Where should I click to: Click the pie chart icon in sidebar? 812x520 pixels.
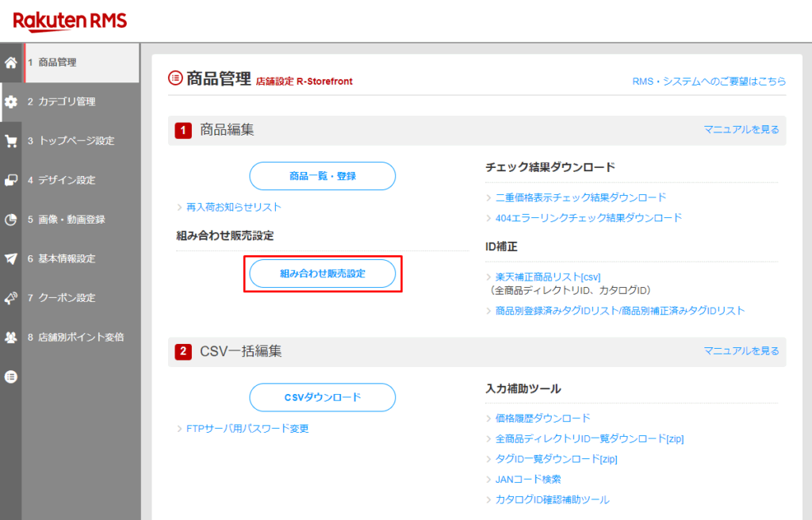click(11, 220)
